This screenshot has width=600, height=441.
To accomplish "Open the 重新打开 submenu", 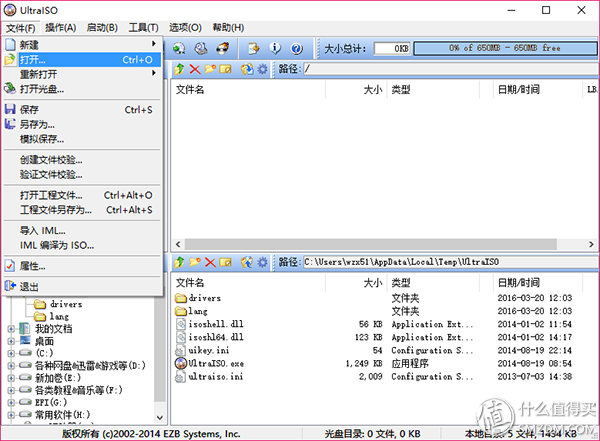I will click(x=82, y=74).
